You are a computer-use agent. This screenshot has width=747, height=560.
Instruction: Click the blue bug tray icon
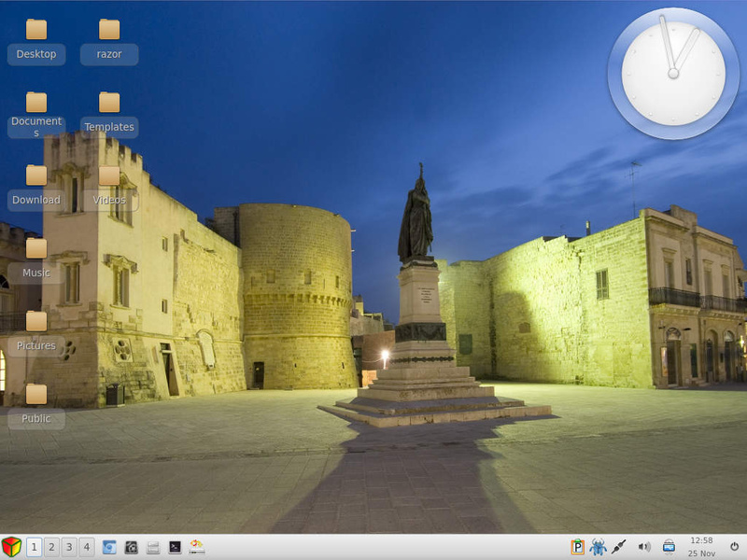(598, 547)
